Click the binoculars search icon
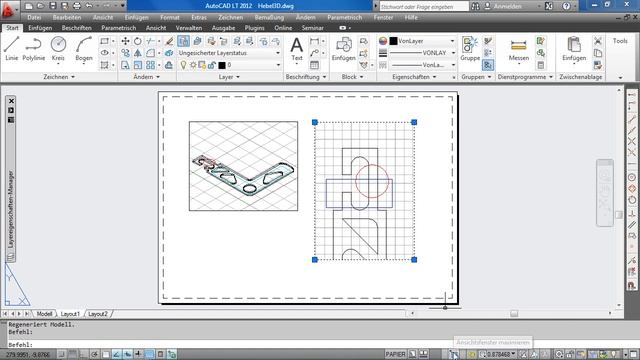Image resolution: width=640 pixels, height=360 pixels. [x=475, y=6]
